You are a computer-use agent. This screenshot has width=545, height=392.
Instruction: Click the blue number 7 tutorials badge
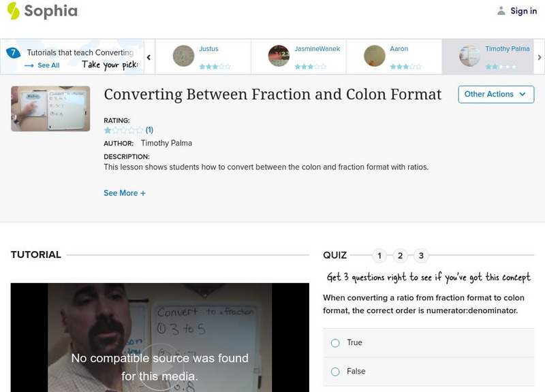[x=13, y=53]
